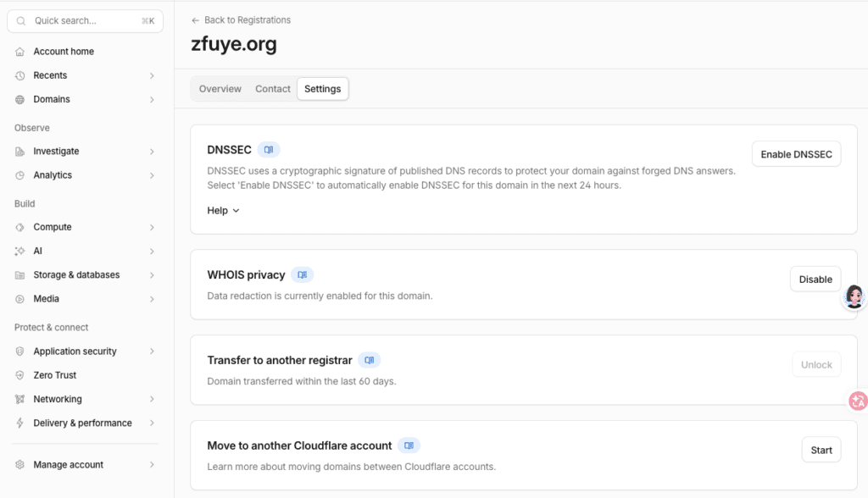Screen dimensions: 868x498
Task: Click the avatar chat widget at right edge
Action: click(854, 297)
